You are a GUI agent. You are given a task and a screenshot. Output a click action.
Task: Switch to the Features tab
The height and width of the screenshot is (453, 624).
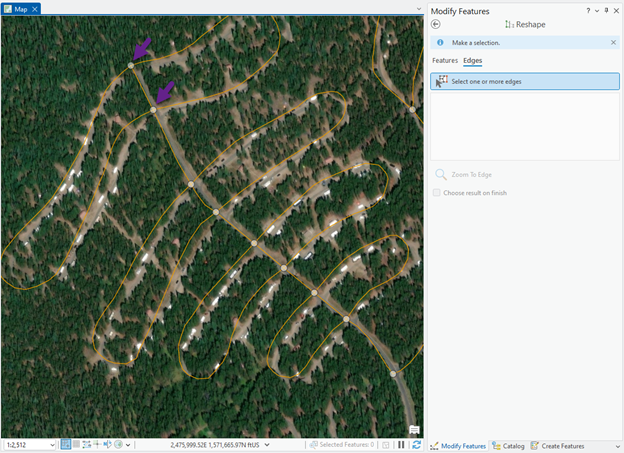pos(445,61)
